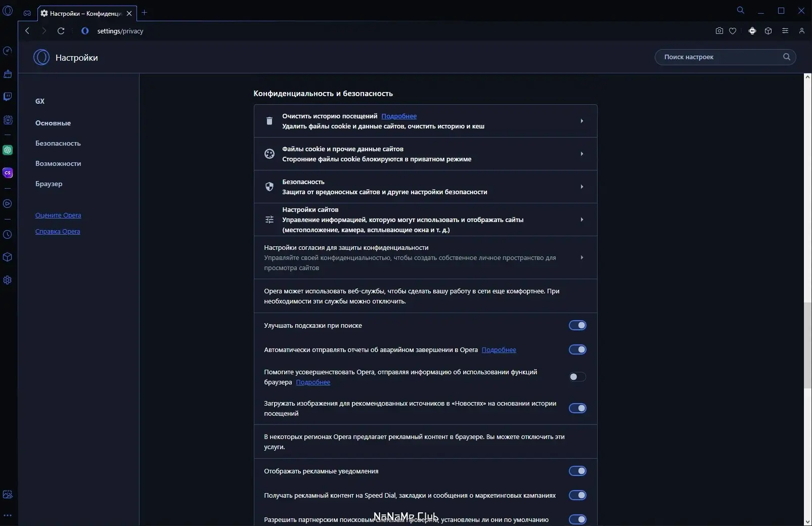Open Easy Setup sliders icon
This screenshot has width=812, height=526.
pos(785,31)
